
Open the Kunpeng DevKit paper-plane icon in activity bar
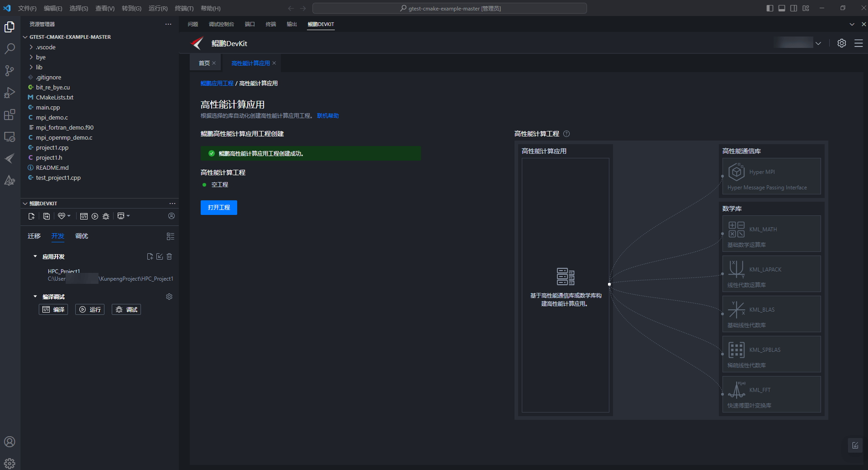tap(10, 158)
